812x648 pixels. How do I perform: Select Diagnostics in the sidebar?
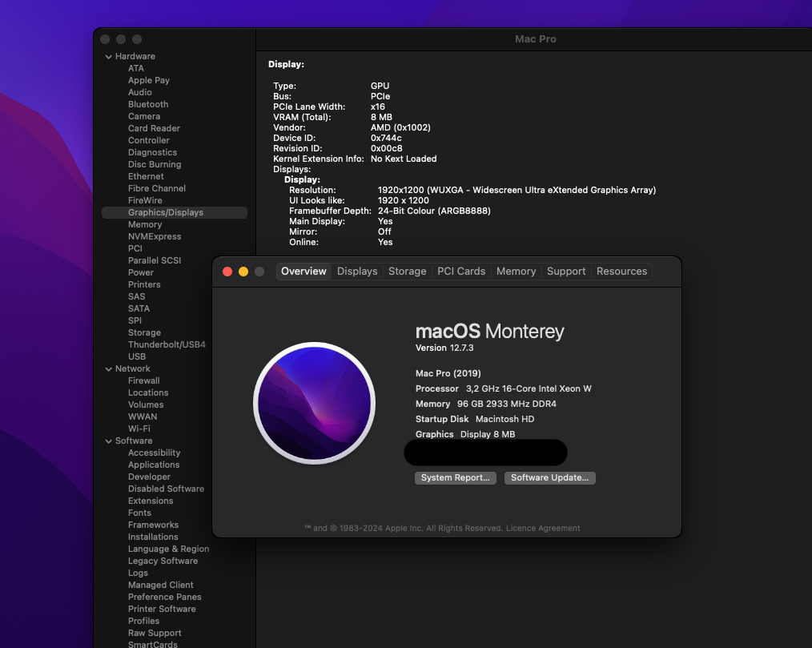click(152, 152)
